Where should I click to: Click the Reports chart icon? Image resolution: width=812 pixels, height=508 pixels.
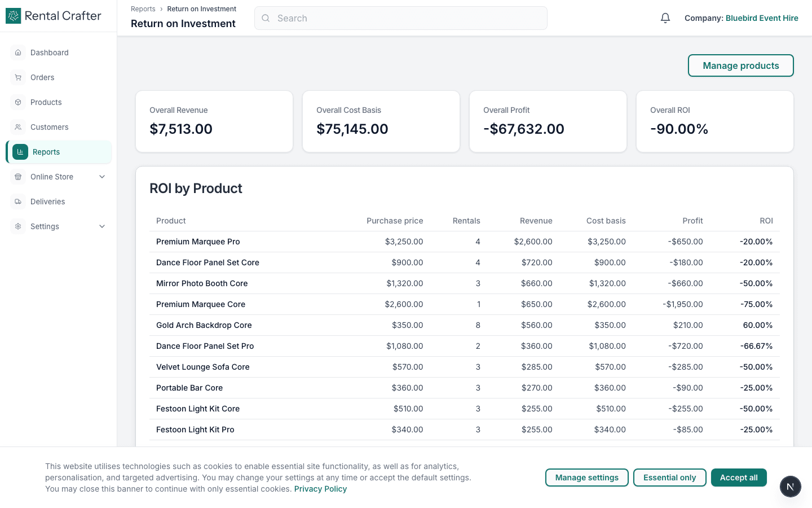coord(20,152)
